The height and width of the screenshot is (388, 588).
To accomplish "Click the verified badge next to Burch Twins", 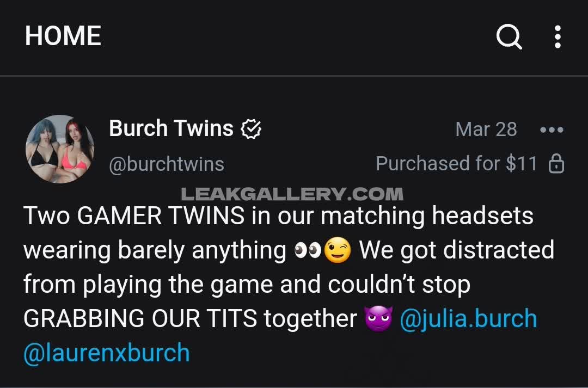I will pyautogui.click(x=251, y=129).
